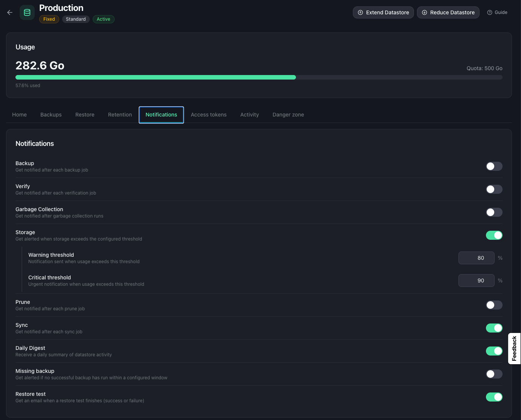
Task: Click the Notifications section heading
Action: (35, 144)
